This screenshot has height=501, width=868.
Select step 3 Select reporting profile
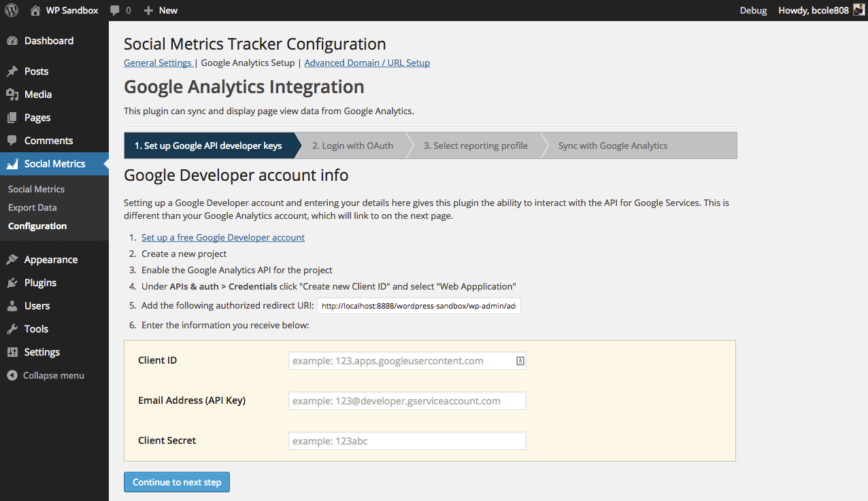pos(475,145)
